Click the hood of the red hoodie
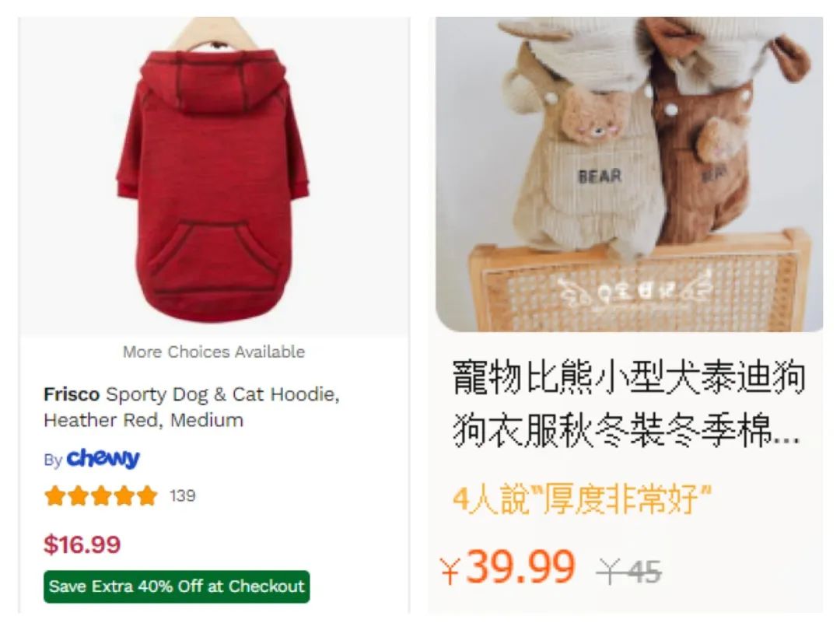Screen dimensions: 840x630 point(215,80)
